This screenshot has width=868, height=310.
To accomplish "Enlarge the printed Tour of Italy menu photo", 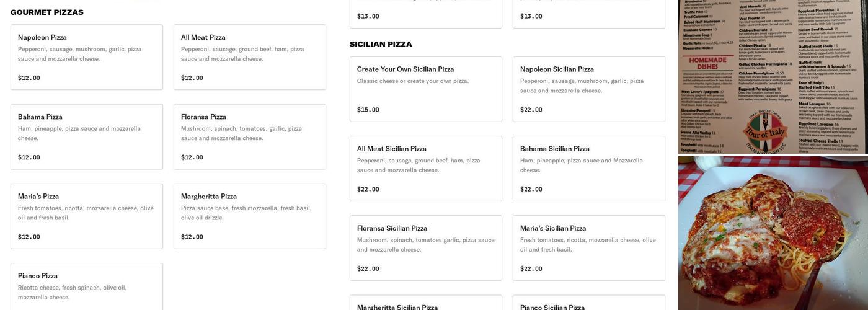I will (x=773, y=76).
